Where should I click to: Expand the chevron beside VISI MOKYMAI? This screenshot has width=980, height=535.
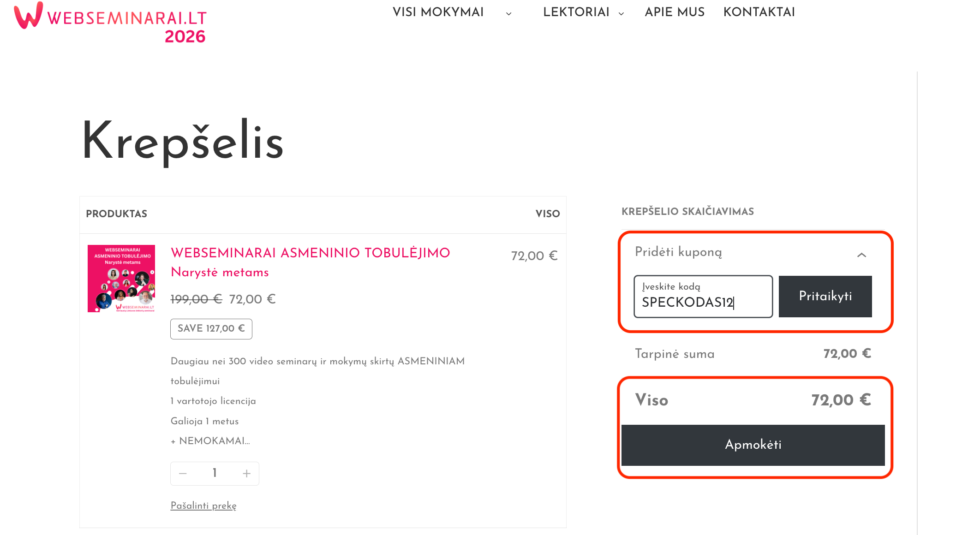click(x=508, y=13)
